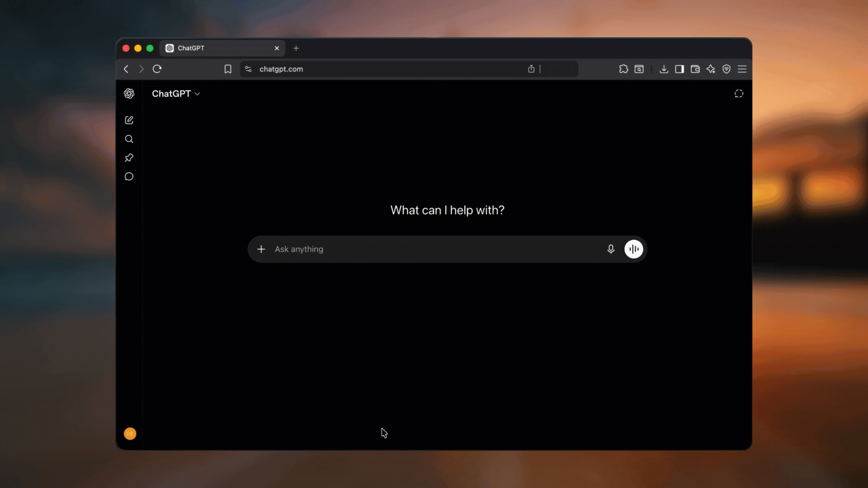Open the tab search toolbar icon
The image size is (868, 488).
639,69
